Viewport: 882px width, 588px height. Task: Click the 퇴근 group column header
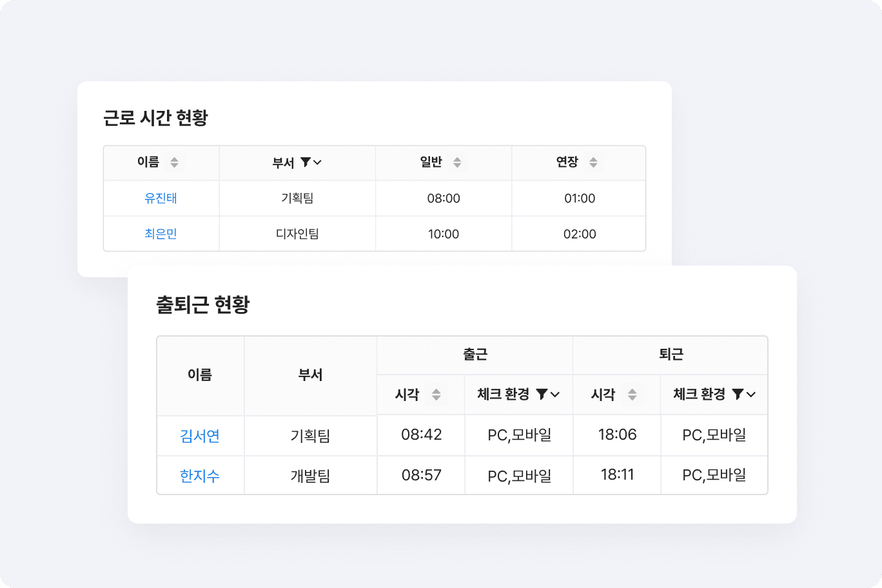[x=671, y=355]
